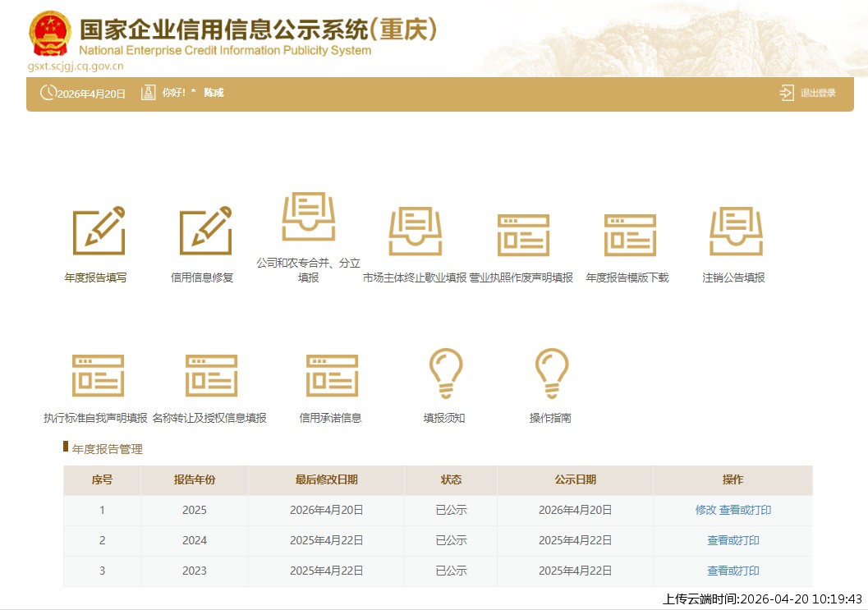Open 查看或打印 for the 2024 report
This screenshot has height=610, width=868.
[x=733, y=540]
